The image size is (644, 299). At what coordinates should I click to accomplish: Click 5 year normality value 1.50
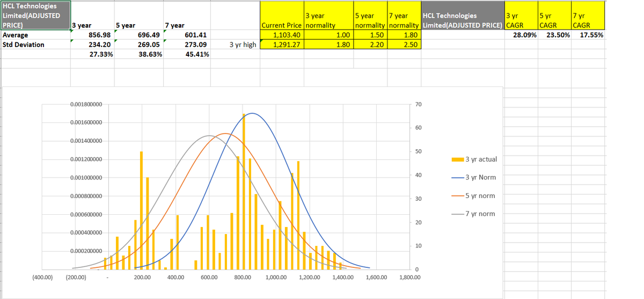click(x=370, y=35)
